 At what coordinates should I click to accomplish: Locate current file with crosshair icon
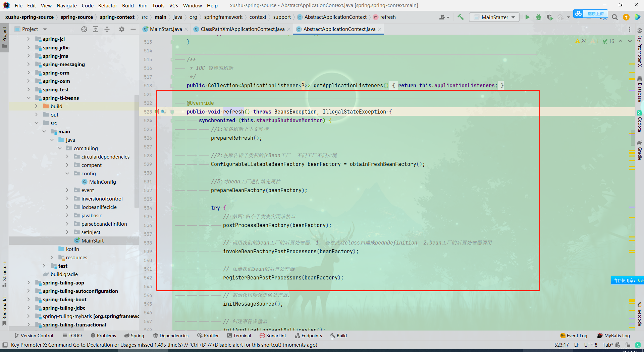click(84, 29)
